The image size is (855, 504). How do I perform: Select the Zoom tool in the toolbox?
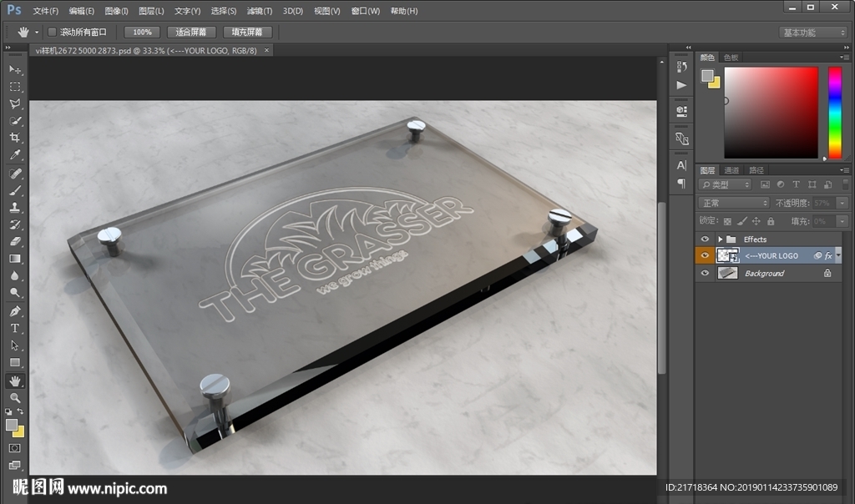pyautogui.click(x=15, y=398)
